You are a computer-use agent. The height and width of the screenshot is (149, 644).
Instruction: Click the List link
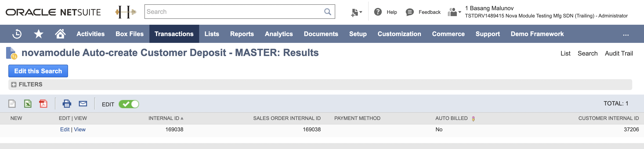(x=565, y=54)
